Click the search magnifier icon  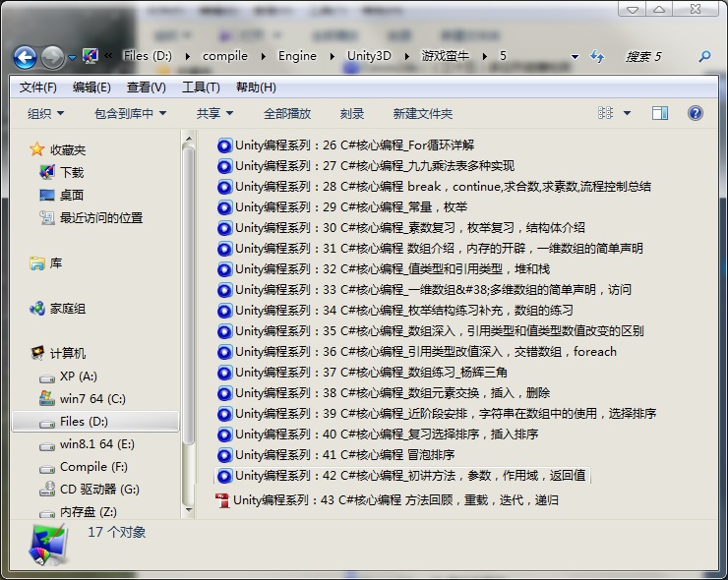[704, 57]
